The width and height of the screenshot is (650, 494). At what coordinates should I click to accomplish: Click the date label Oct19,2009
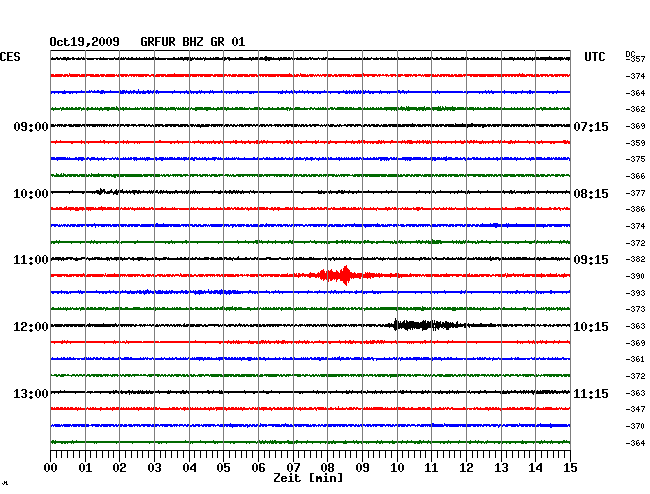pyautogui.click(x=85, y=42)
